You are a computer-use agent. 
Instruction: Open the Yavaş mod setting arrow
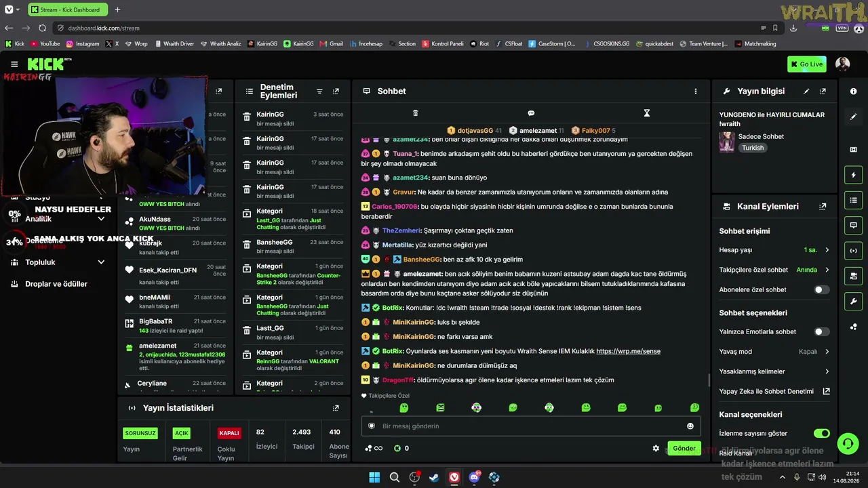coord(827,352)
